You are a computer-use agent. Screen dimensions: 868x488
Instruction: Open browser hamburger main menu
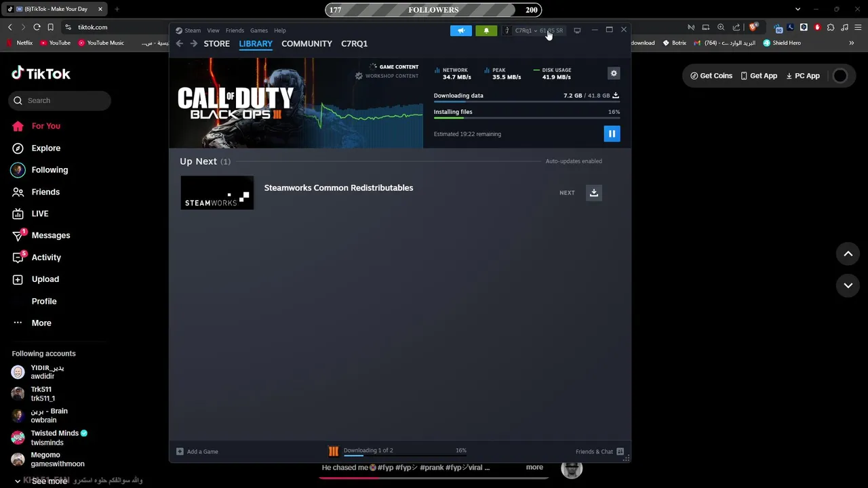click(859, 27)
